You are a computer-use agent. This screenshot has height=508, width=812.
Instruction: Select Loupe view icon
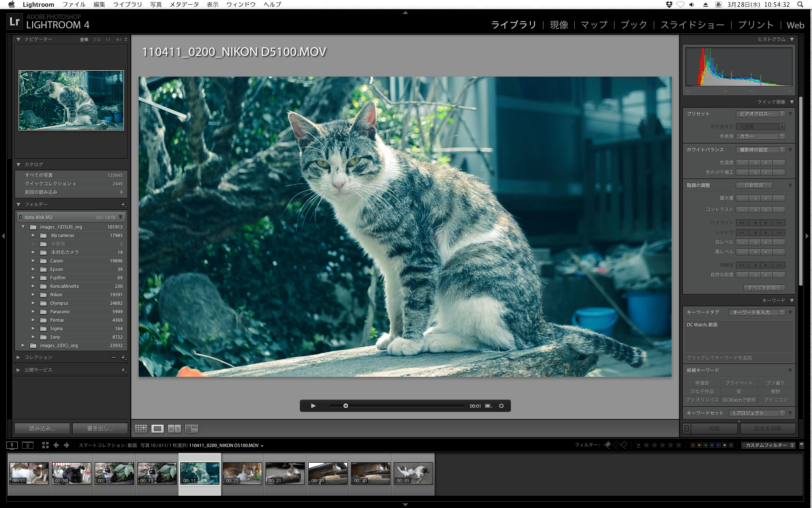coord(157,428)
